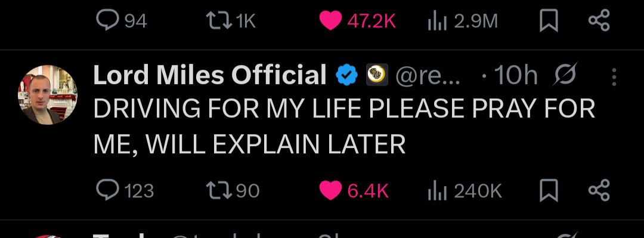Unlike the tweet with 6.4K likes
644x238 pixels.
(x=354, y=190)
